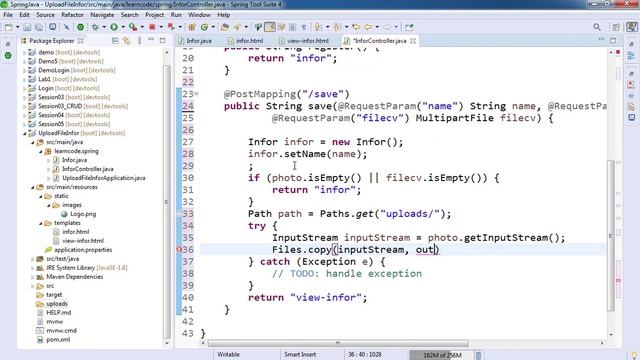Open the Package Explorer view menu

tap(140, 41)
